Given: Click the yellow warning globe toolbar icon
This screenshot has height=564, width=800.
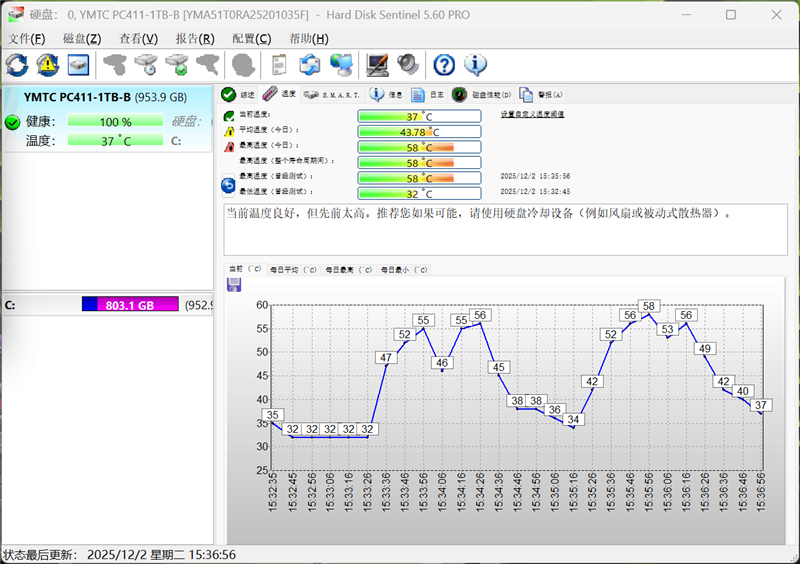Looking at the screenshot, I should tap(47, 65).
